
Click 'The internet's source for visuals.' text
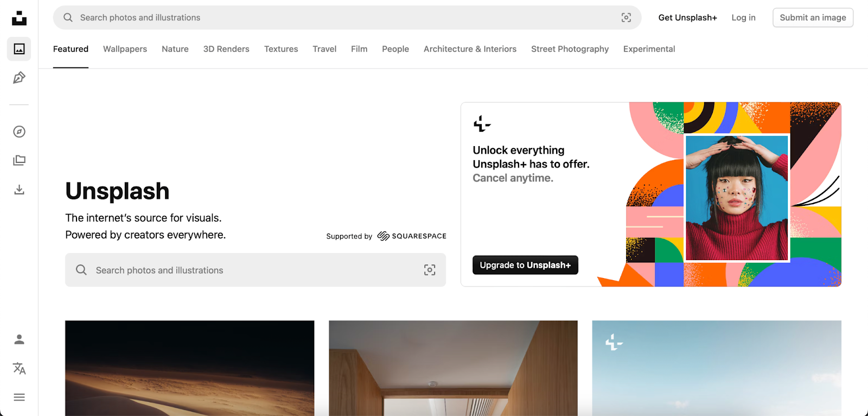pos(143,218)
